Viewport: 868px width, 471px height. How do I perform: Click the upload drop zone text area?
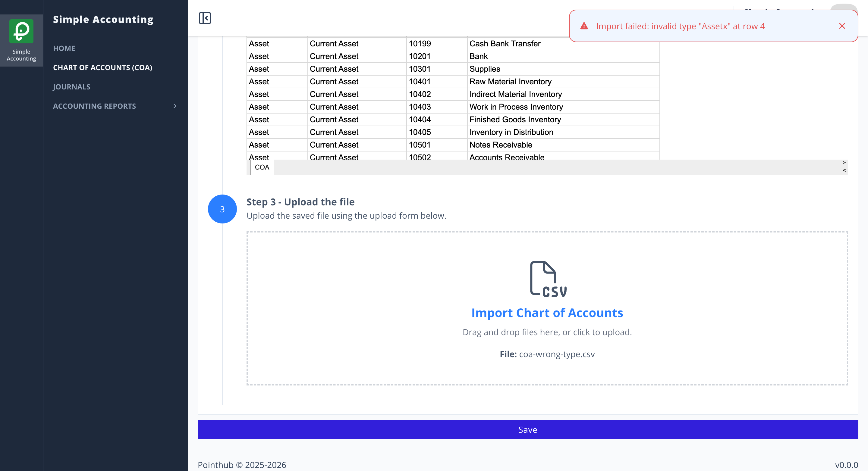(547, 332)
